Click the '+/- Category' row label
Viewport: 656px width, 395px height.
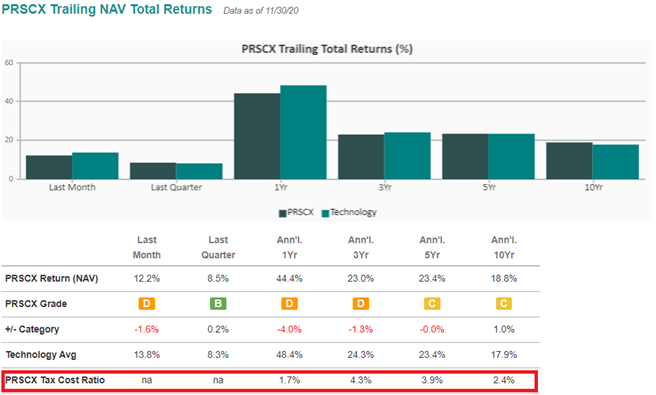[32, 330]
